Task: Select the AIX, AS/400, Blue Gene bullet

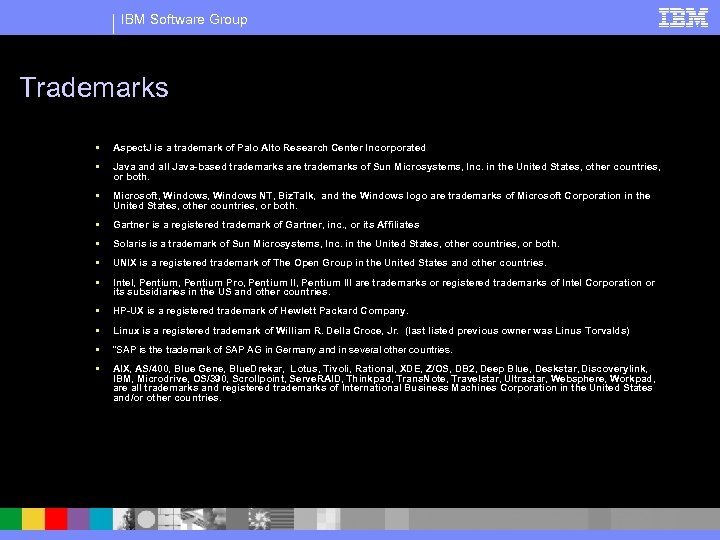Action: click(384, 383)
